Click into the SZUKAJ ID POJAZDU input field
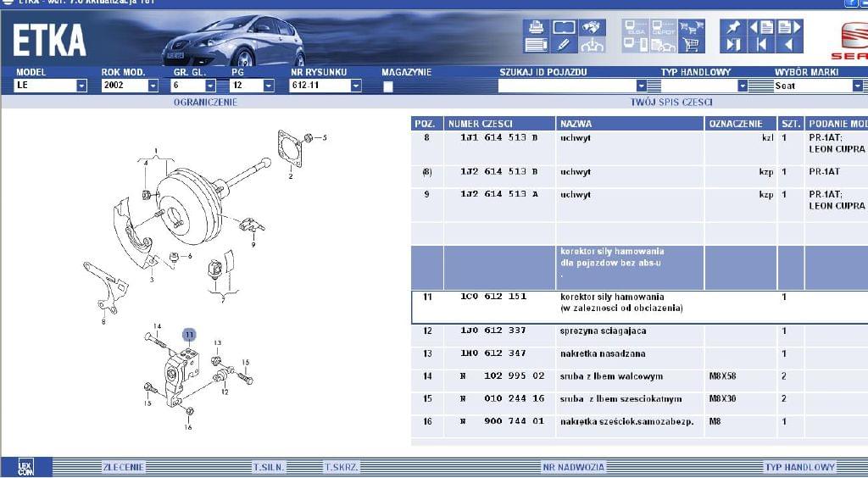Screen dimensions: 868x478 [x=567, y=86]
